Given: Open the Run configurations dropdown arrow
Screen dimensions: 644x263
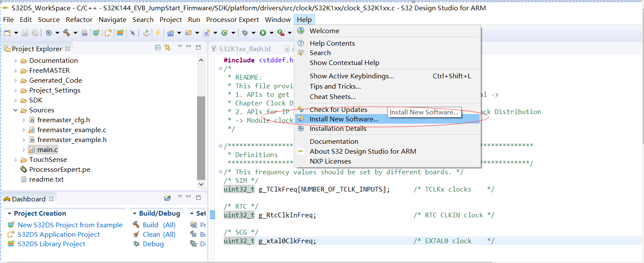Looking at the screenshot, I should tap(271, 33).
